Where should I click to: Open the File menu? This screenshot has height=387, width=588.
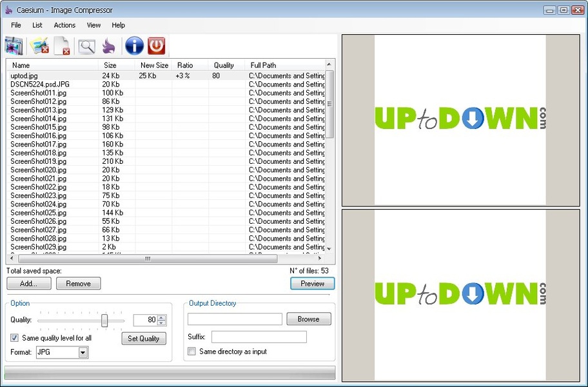(15, 25)
